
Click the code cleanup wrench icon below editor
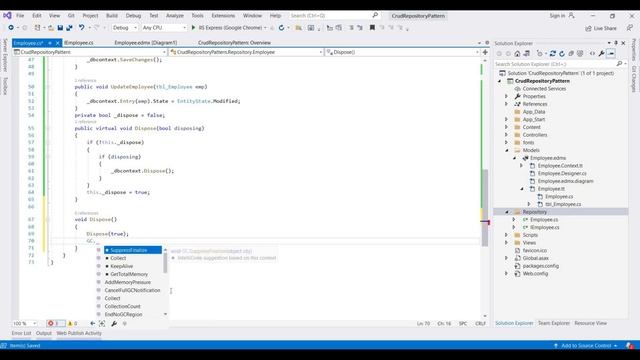click(114, 324)
